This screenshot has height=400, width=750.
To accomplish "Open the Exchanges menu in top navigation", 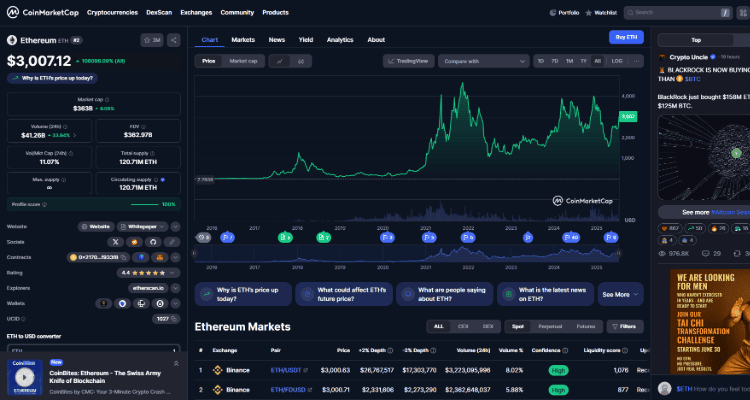I will coord(196,12).
